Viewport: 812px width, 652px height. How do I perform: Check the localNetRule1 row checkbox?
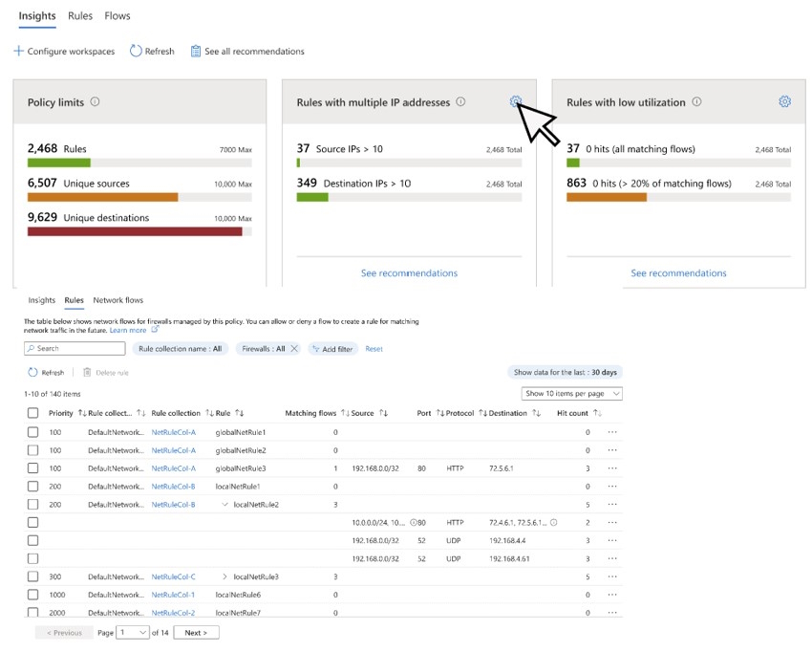click(x=33, y=487)
